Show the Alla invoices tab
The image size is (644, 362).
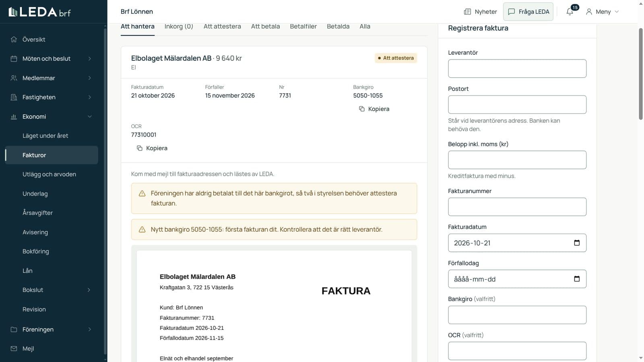(365, 27)
